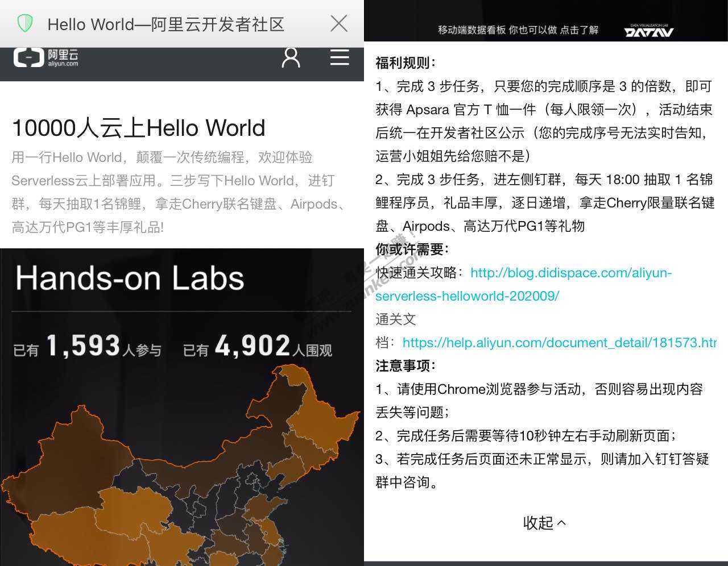
Task: Open the hamburger navigation menu
Action: tap(340, 57)
